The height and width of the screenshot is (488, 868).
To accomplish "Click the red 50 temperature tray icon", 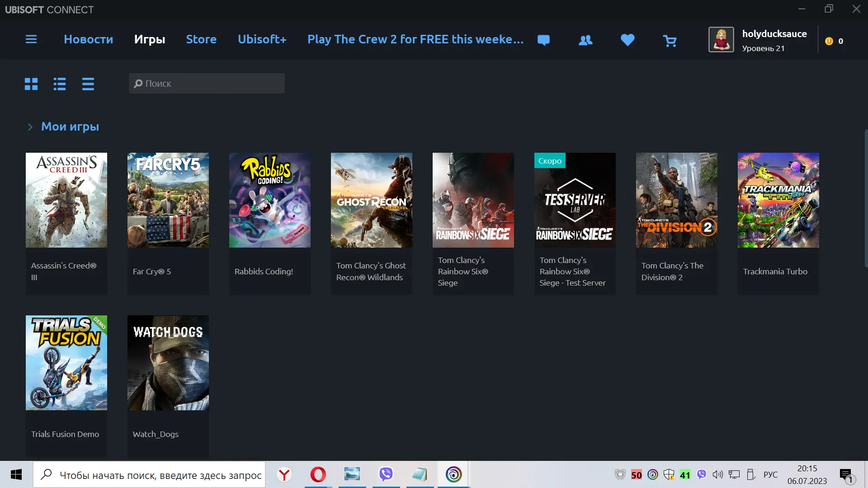I will [637, 475].
